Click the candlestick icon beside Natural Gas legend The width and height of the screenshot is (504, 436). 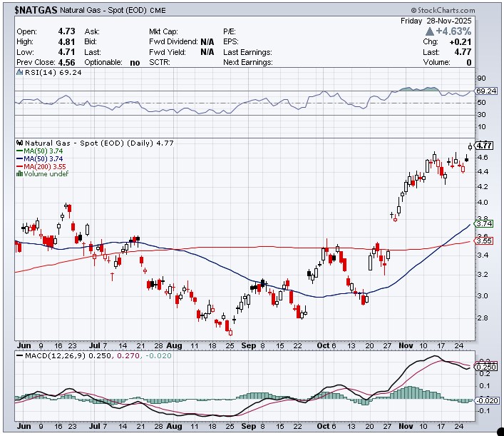19,143
